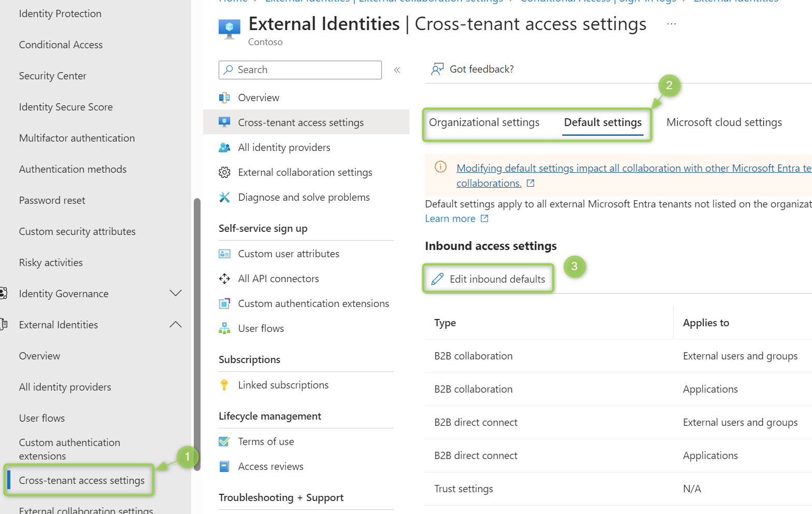
Task: Click the Linked subscriptions key icon
Action: [224, 385]
